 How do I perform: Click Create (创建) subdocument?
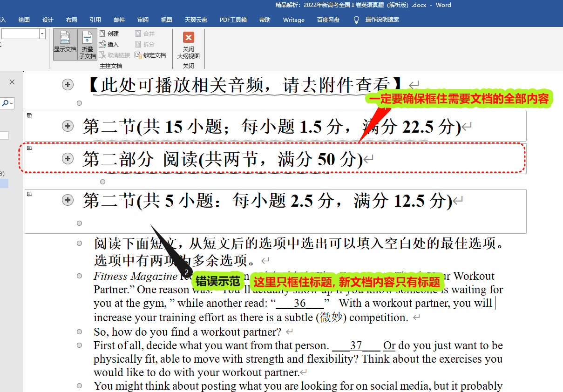tap(109, 34)
